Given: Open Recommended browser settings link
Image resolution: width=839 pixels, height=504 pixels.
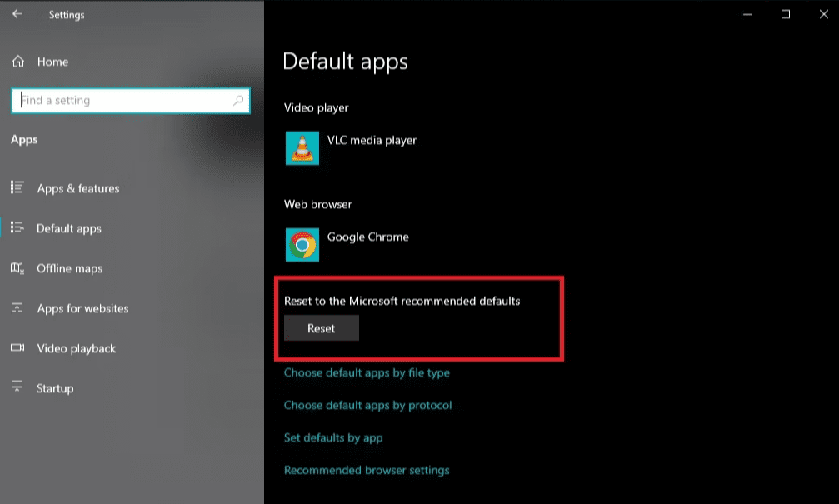Looking at the screenshot, I should (367, 471).
